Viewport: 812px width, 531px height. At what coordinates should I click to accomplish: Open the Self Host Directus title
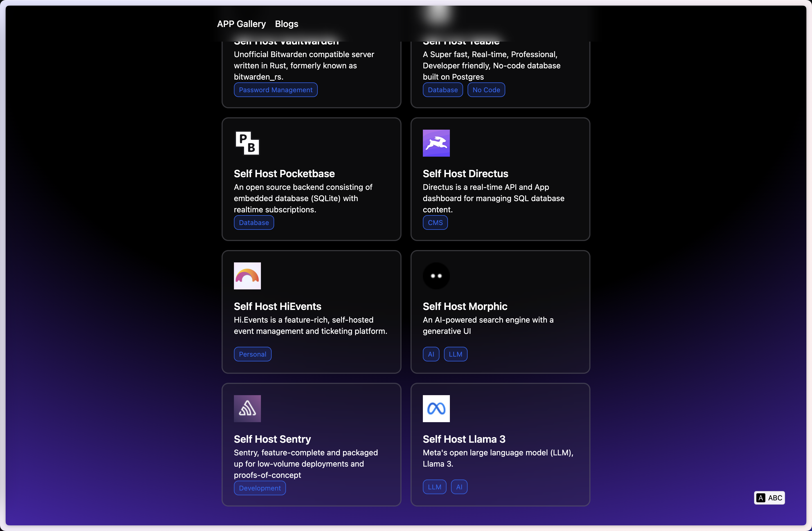[465, 173]
